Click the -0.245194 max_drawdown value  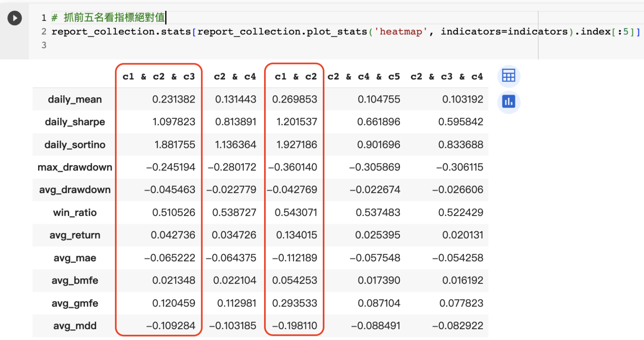click(171, 167)
